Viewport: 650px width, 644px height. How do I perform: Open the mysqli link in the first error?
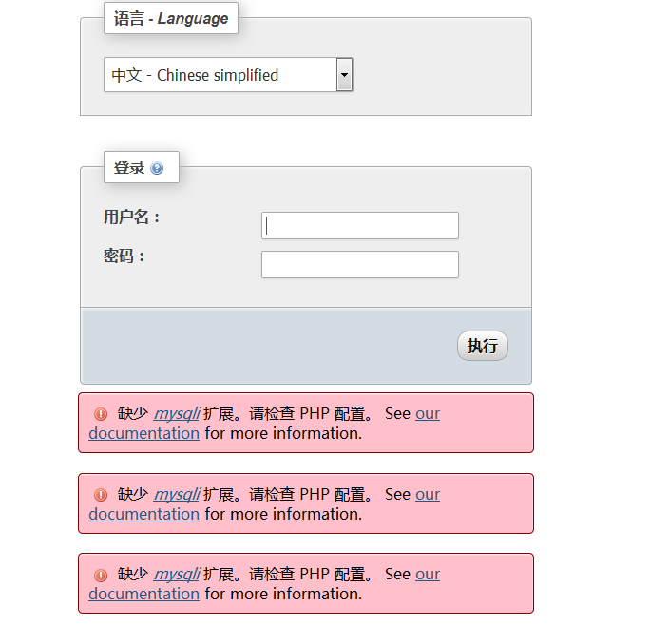[177, 414]
